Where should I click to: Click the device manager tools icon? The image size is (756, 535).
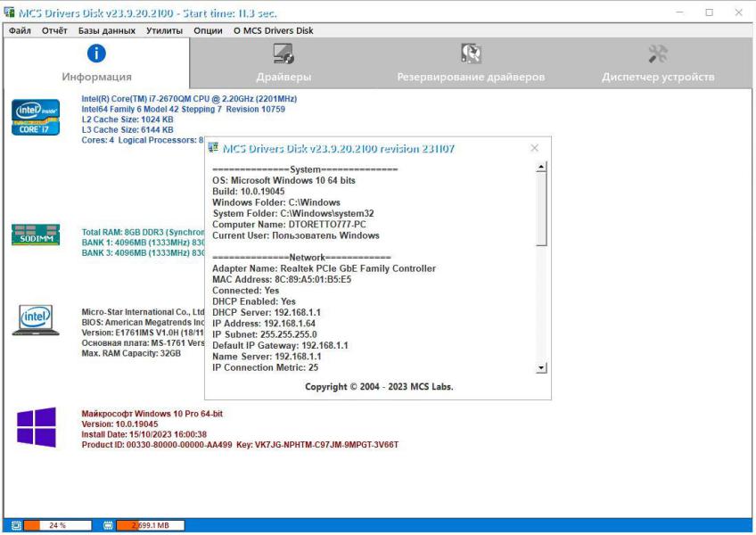pyautogui.click(x=658, y=53)
